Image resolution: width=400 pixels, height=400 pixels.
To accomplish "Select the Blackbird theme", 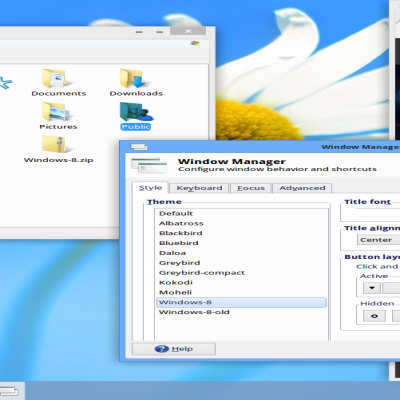I will coord(241,233).
